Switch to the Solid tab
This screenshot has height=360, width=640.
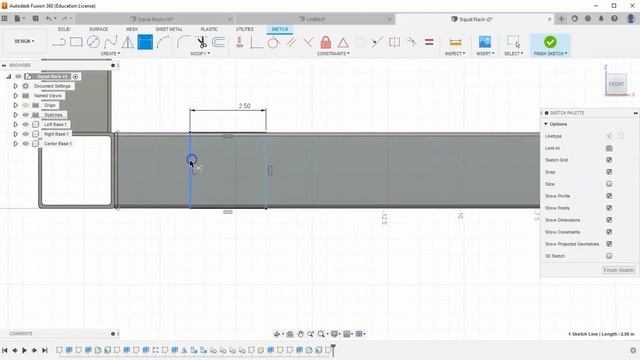coord(64,29)
